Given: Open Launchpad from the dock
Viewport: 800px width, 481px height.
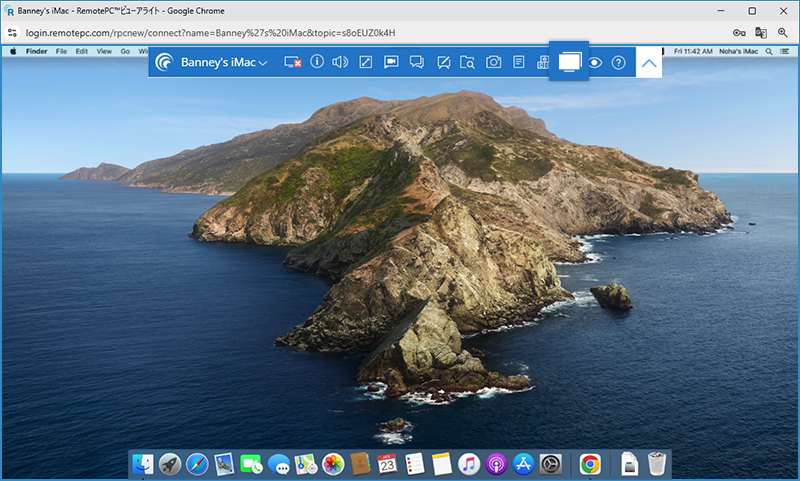Looking at the screenshot, I should [x=170, y=464].
